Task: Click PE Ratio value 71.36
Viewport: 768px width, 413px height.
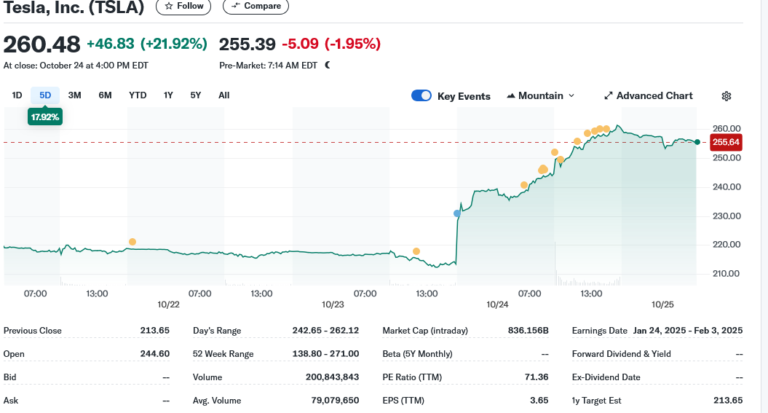Action: [x=536, y=377]
